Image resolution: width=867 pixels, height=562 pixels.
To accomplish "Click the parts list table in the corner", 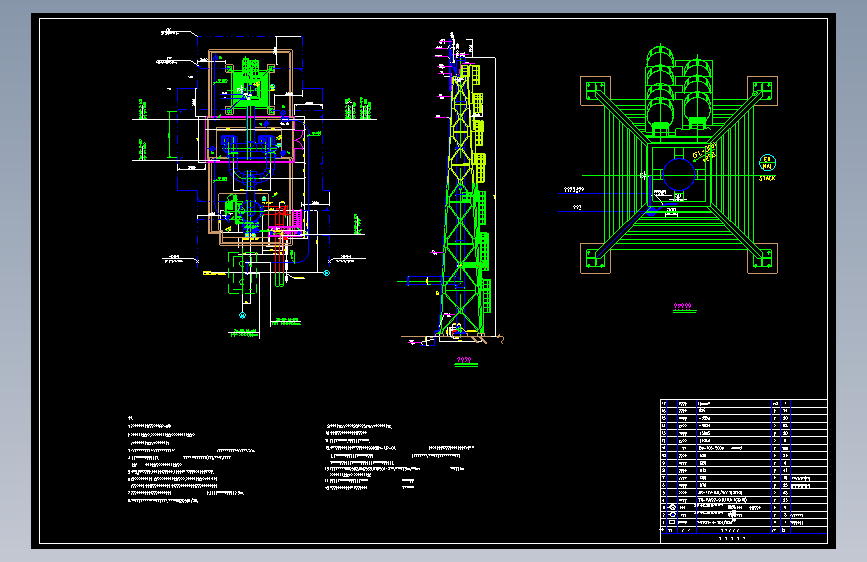I will point(744,471).
